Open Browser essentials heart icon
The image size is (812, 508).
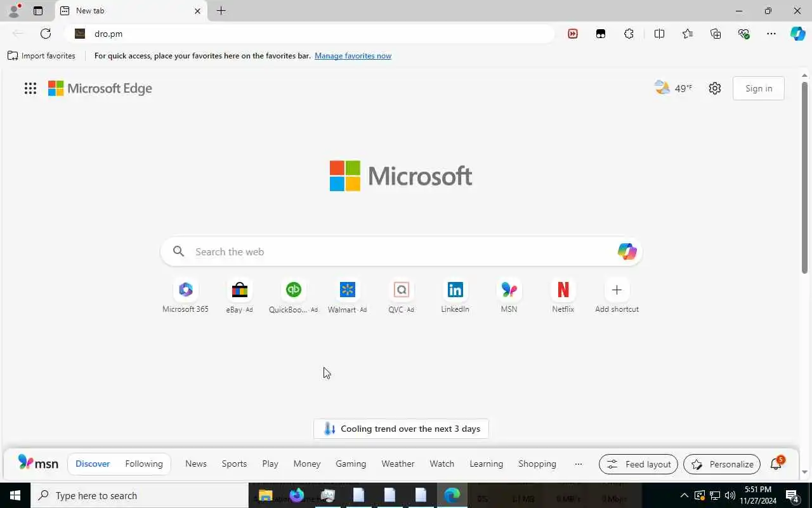click(743, 34)
